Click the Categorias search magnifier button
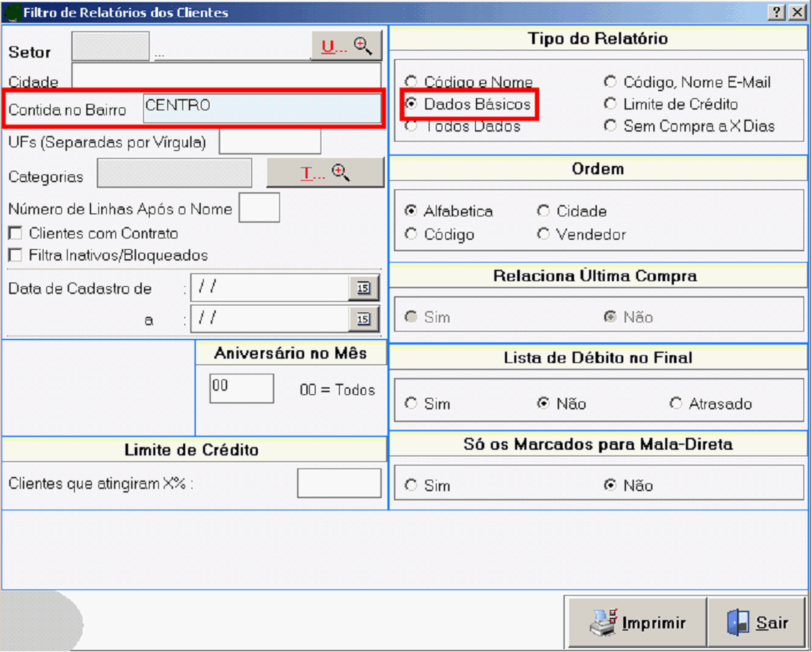The height and width of the screenshot is (652, 812). click(x=325, y=173)
